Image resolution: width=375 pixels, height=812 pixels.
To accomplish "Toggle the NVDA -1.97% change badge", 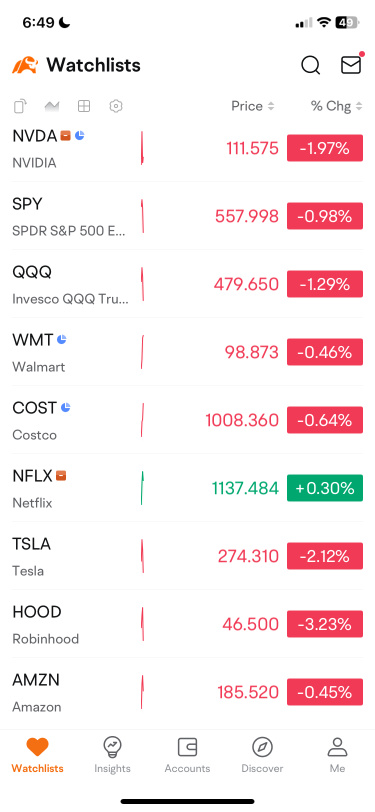I will tap(325, 148).
